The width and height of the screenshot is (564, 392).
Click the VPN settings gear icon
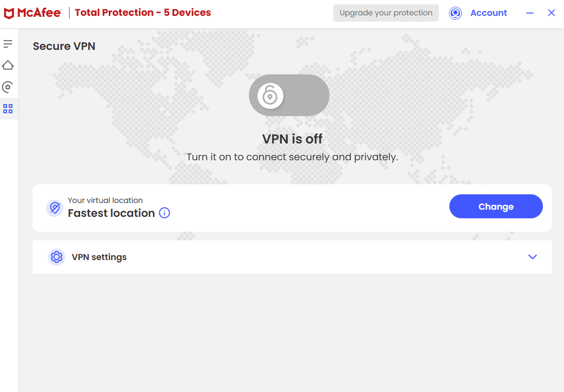(57, 257)
